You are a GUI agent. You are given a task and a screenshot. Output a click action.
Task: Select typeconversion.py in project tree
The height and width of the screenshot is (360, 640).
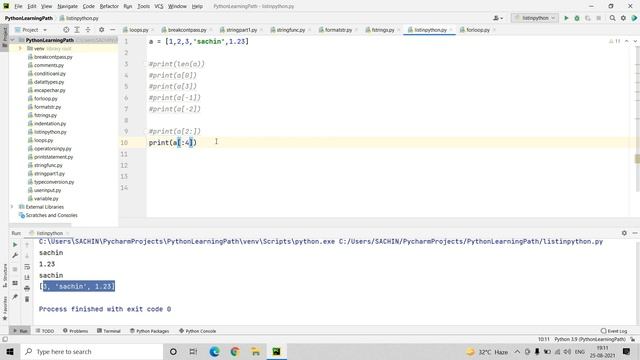coord(54,182)
